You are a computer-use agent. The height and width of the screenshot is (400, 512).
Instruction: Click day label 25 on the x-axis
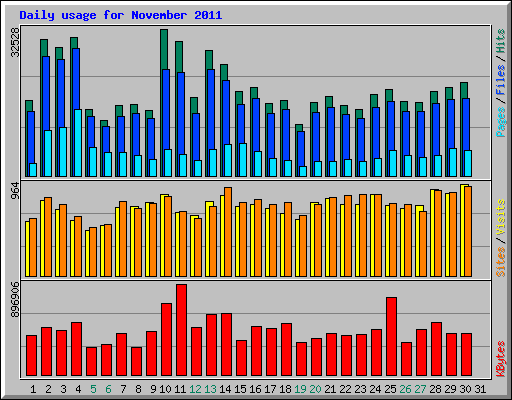390,389
